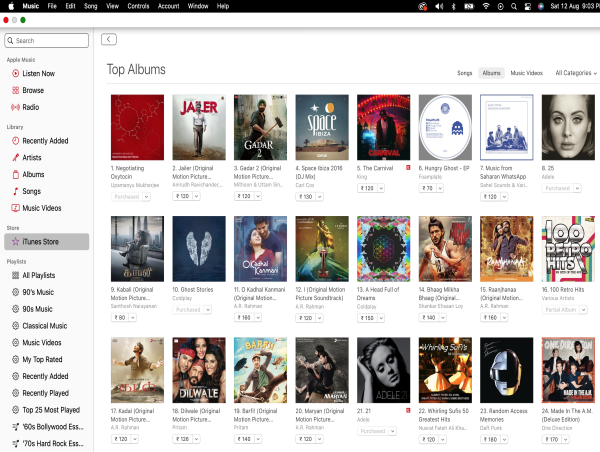Expand price arrow for The Carnival
This screenshot has height=452, width=600.
[381, 188]
